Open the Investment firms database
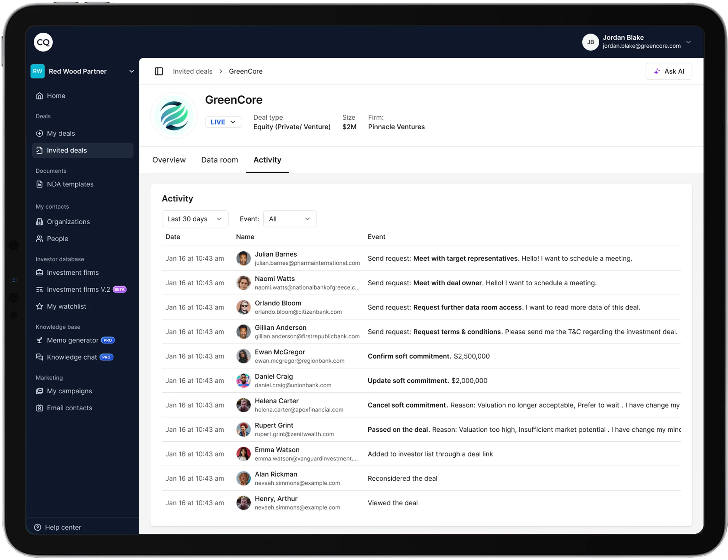The image size is (728, 560). [x=73, y=272]
